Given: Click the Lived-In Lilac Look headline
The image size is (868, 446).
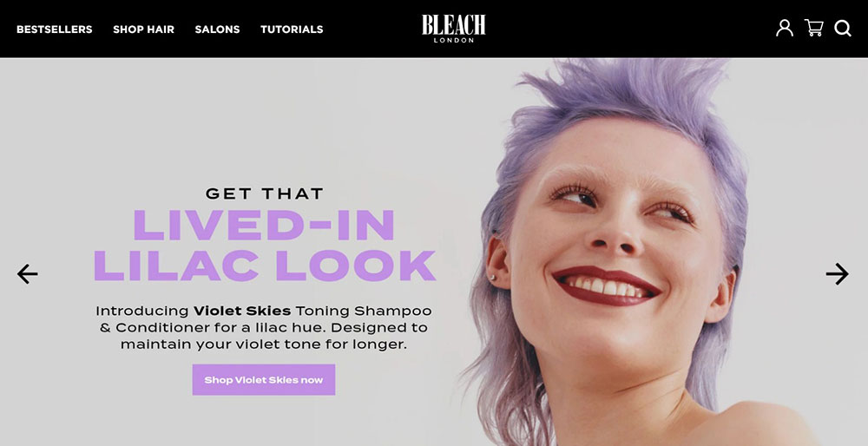Looking at the screenshot, I should [x=264, y=246].
